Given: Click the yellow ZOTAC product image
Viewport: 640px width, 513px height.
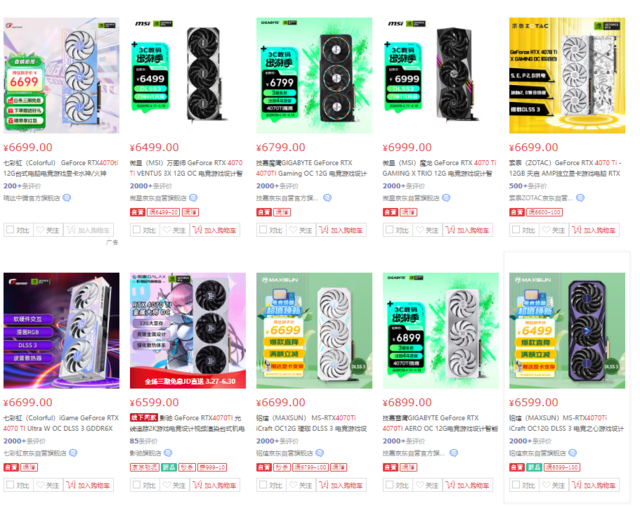Looking at the screenshot, I should tap(567, 76).
